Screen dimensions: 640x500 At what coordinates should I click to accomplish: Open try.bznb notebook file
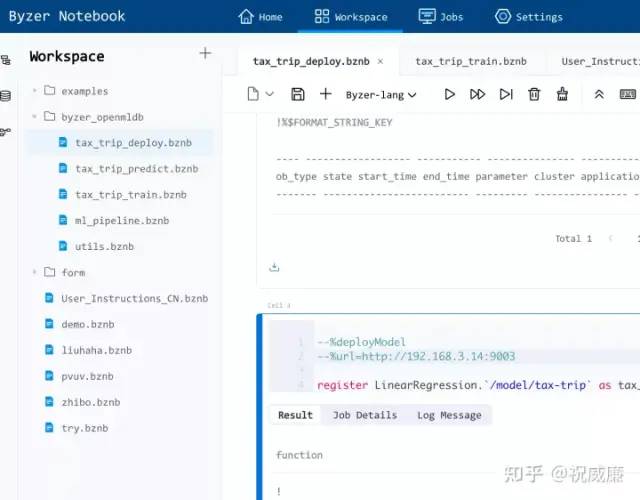coord(84,428)
